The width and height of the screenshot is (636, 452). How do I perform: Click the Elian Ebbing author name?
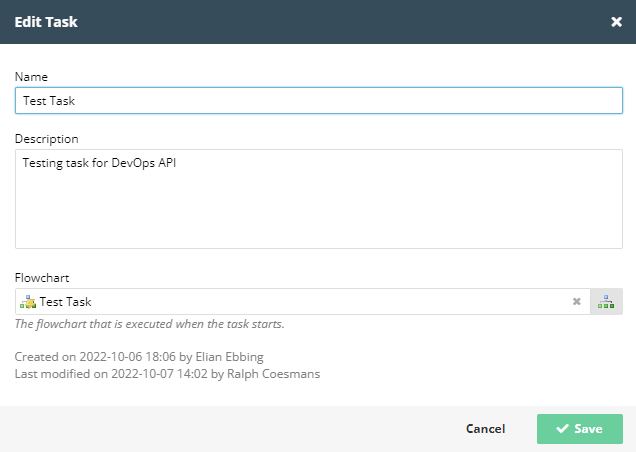pos(230,357)
